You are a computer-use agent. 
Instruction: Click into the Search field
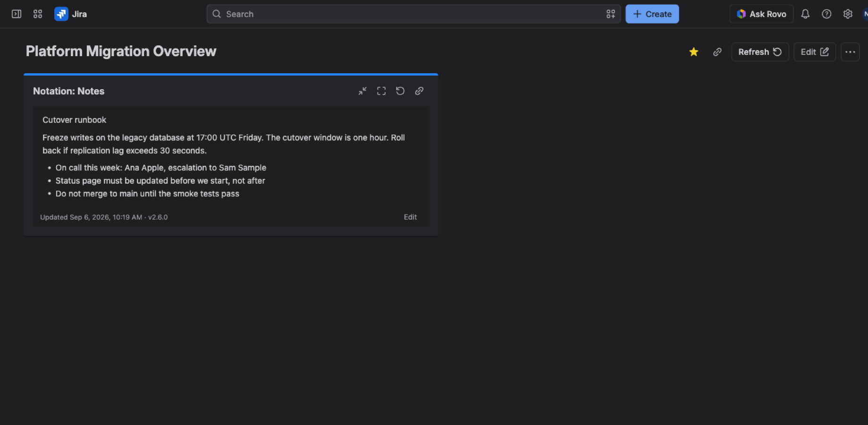tap(413, 14)
